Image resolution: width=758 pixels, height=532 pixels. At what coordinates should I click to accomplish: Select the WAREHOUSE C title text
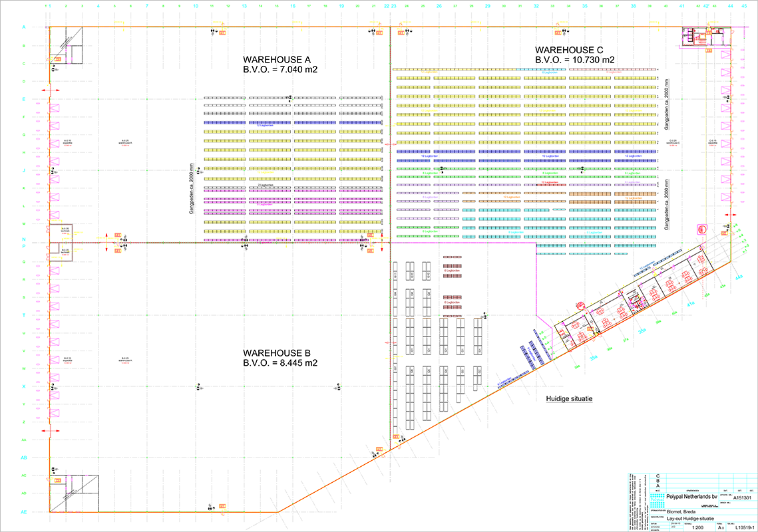click(570, 50)
